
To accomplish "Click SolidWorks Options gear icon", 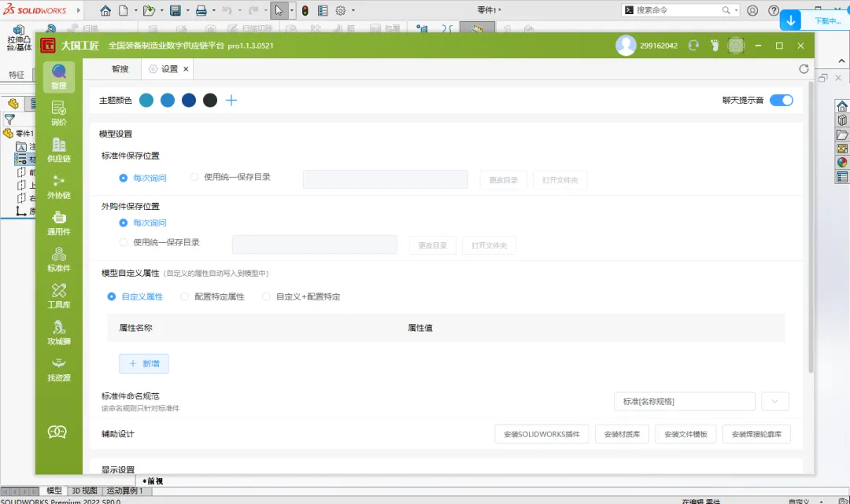I will pos(341,10).
